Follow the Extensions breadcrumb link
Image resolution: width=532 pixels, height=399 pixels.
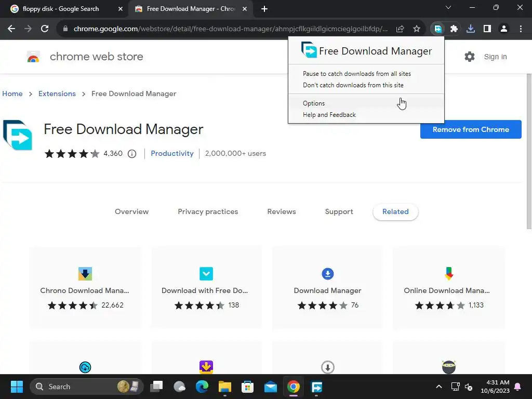(x=57, y=94)
